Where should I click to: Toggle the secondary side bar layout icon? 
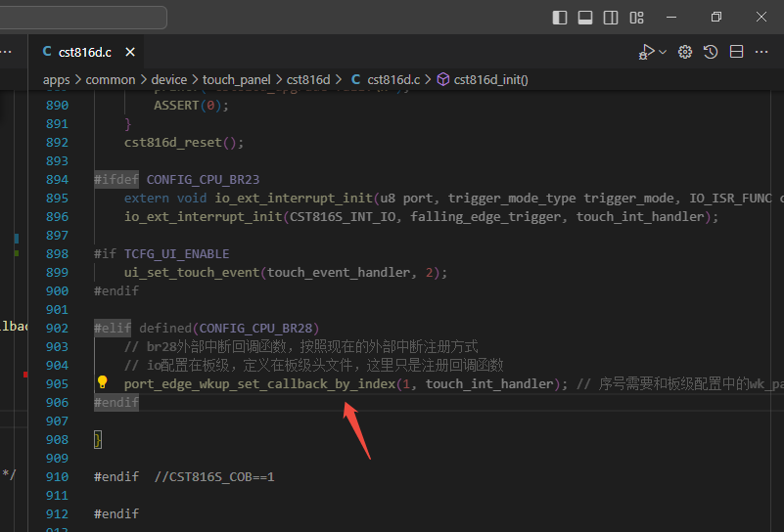(x=611, y=18)
